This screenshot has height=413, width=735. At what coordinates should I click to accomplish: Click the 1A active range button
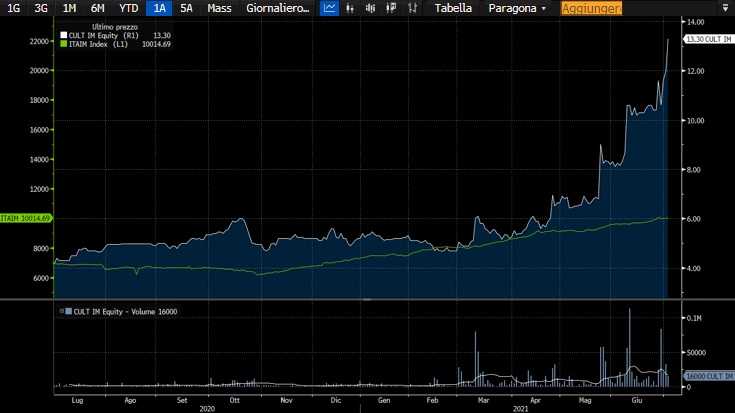(159, 8)
